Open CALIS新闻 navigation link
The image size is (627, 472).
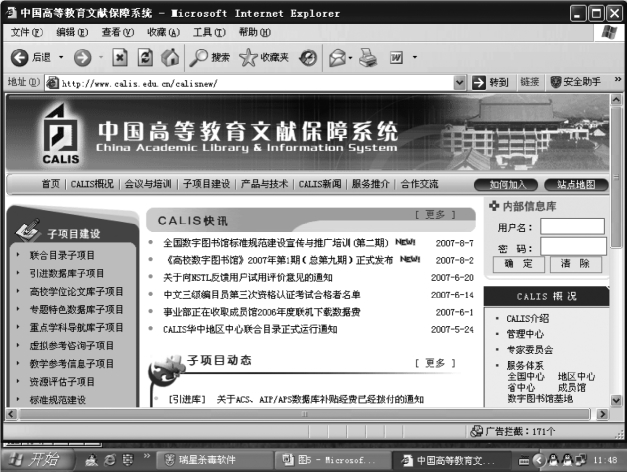[320, 184]
